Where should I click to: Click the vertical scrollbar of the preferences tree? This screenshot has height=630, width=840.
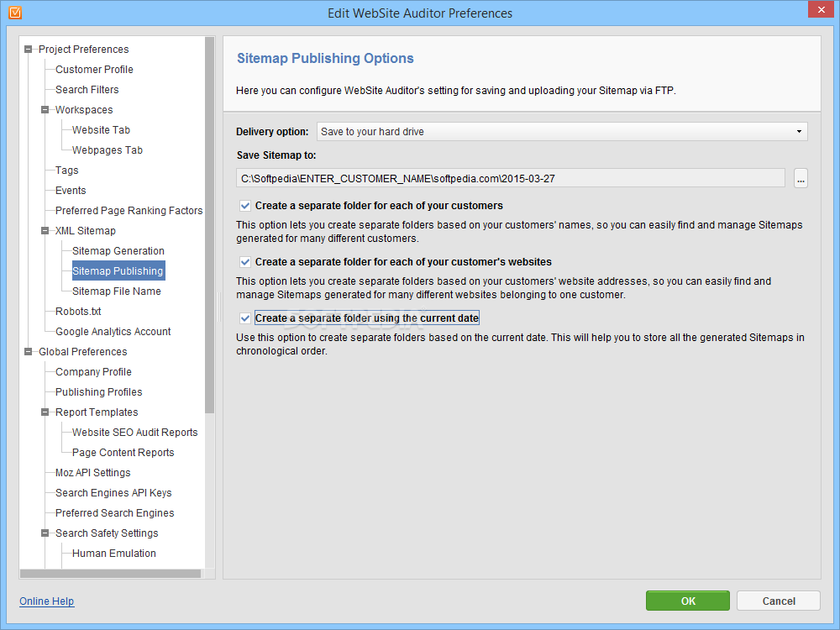pos(209,225)
